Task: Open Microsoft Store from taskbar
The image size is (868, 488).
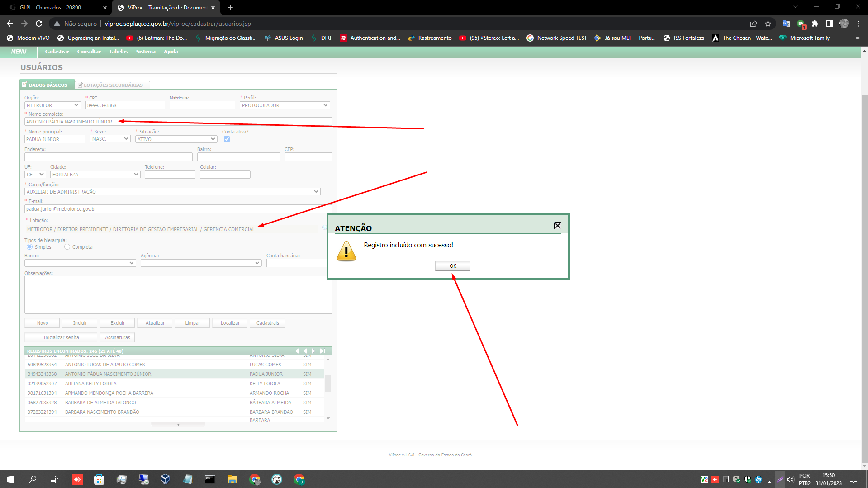Action: coord(99,479)
